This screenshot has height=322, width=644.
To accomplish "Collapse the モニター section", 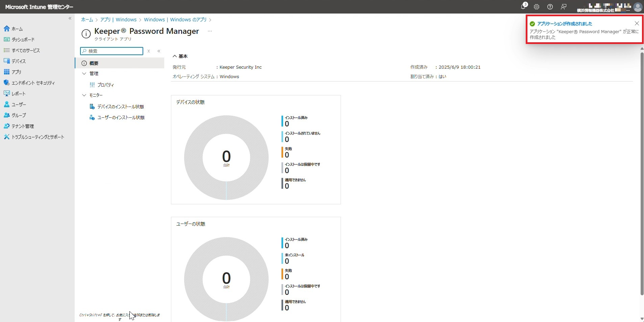I will coord(84,95).
